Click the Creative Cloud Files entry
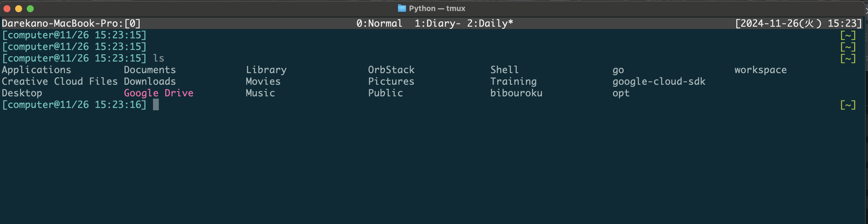 (60, 82)
